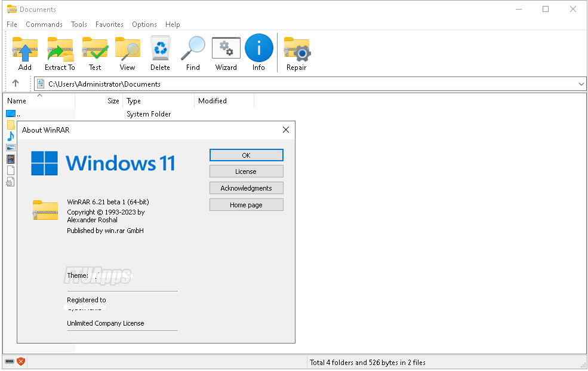Click the WinRAR icon in title bar
This screenshot has width=588, height=371.
[x=11, y=9]
